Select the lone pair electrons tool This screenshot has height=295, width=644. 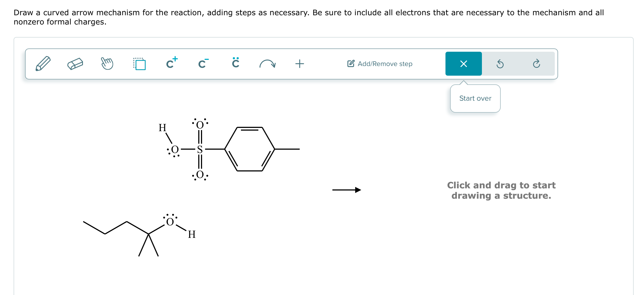(x=235, y=63)
